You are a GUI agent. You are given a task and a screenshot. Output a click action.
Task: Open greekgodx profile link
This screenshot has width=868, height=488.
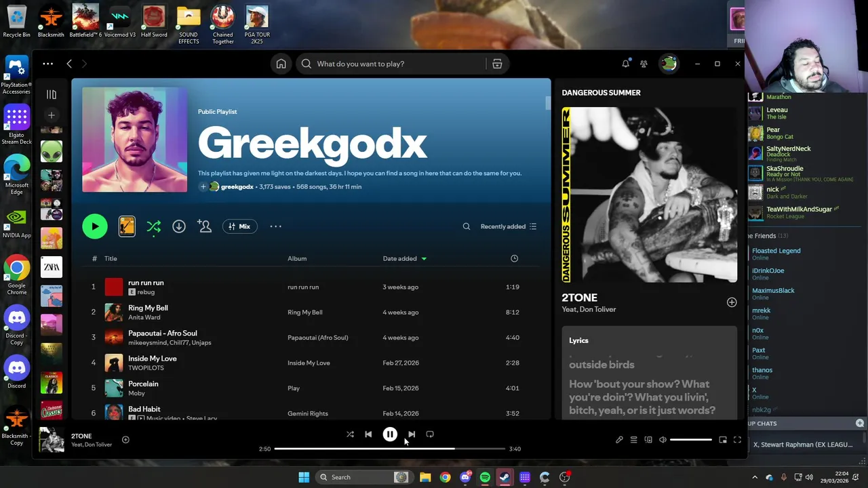(x=237, y=186)
